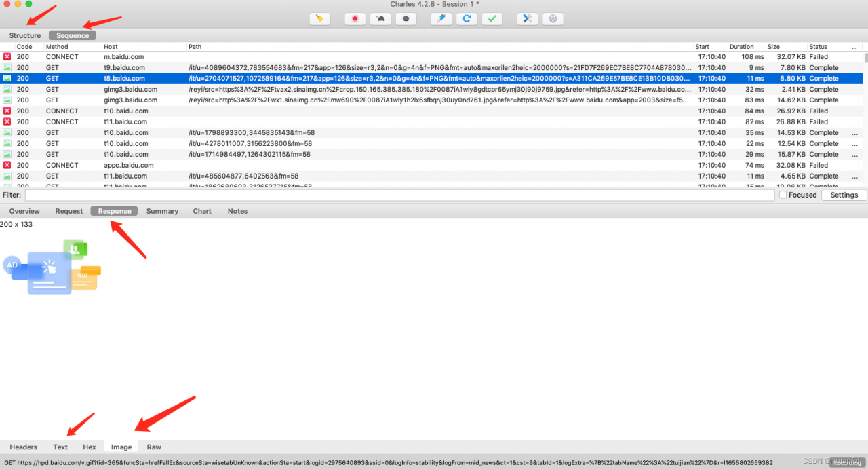
Task: Click the path starting with /it/u=485604877
Action: coord(243,176)
